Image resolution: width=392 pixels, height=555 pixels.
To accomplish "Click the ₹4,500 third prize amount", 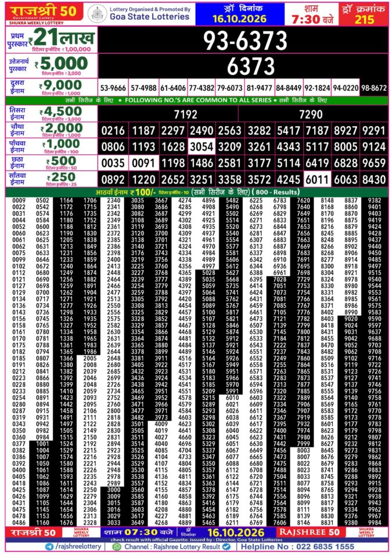I will click(x=61, y=111).
